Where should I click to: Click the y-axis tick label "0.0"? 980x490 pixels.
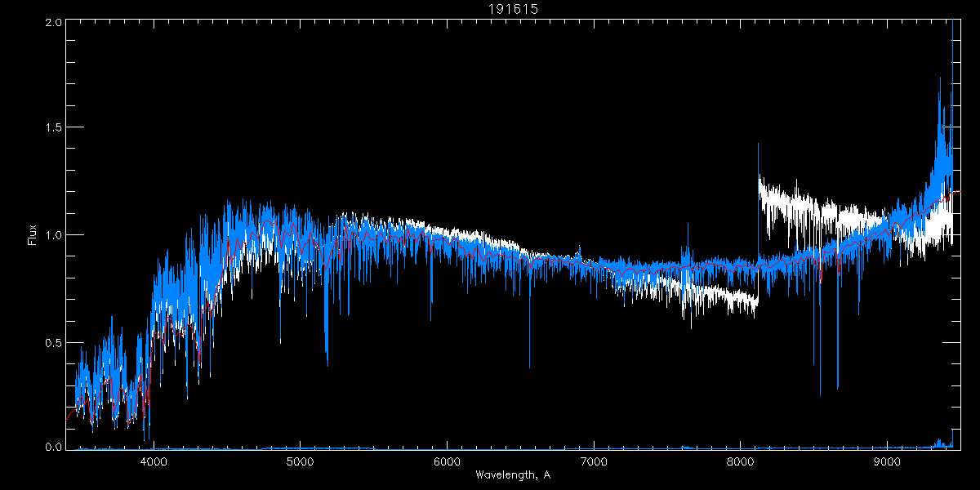coord(52,446)
